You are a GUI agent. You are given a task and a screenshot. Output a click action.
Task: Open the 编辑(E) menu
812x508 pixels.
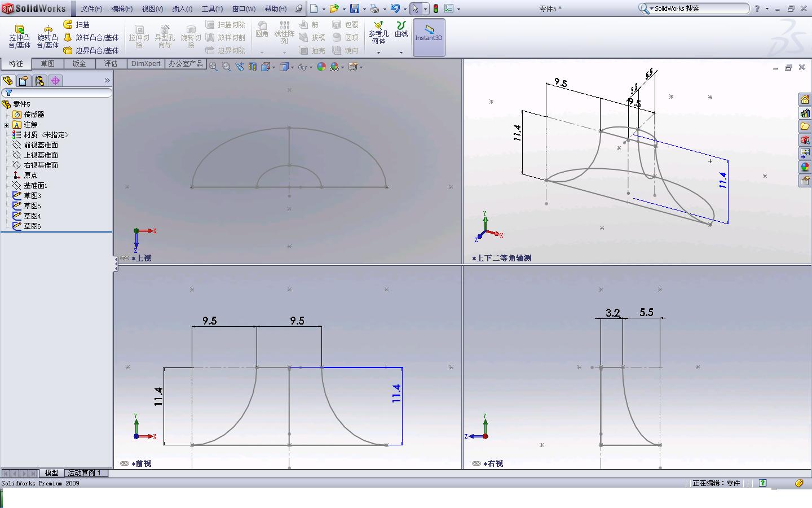click(122, 9)
